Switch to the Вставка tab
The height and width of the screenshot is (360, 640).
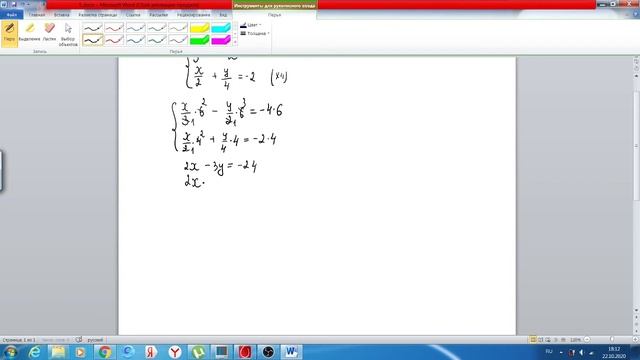pyautogui.click(x=62, y=15)
